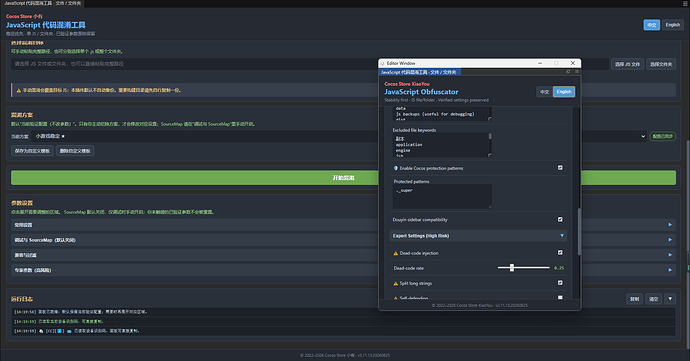Click the English button in background window

(672, 25)
